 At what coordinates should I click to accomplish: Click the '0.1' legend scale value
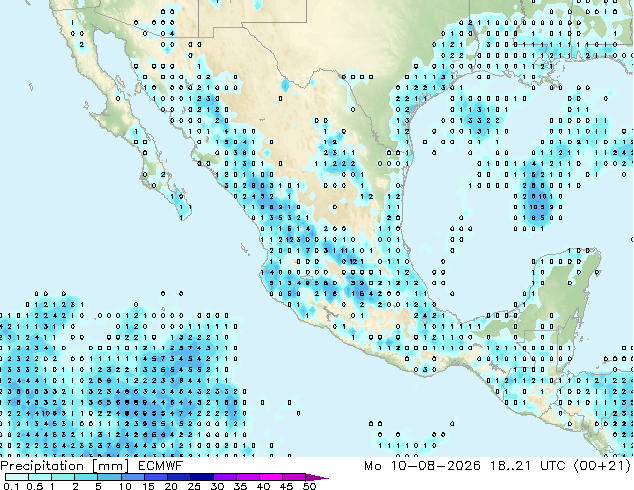click(11, 486)
